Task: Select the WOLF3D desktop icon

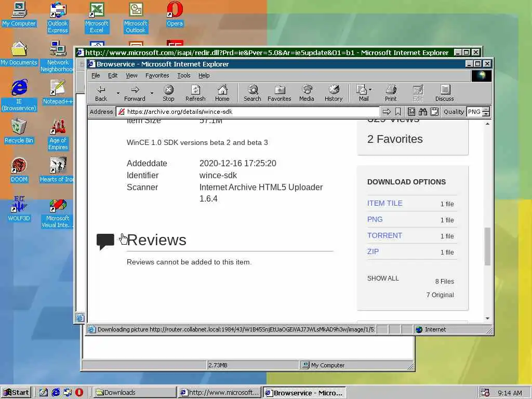Action: (19, 209)
